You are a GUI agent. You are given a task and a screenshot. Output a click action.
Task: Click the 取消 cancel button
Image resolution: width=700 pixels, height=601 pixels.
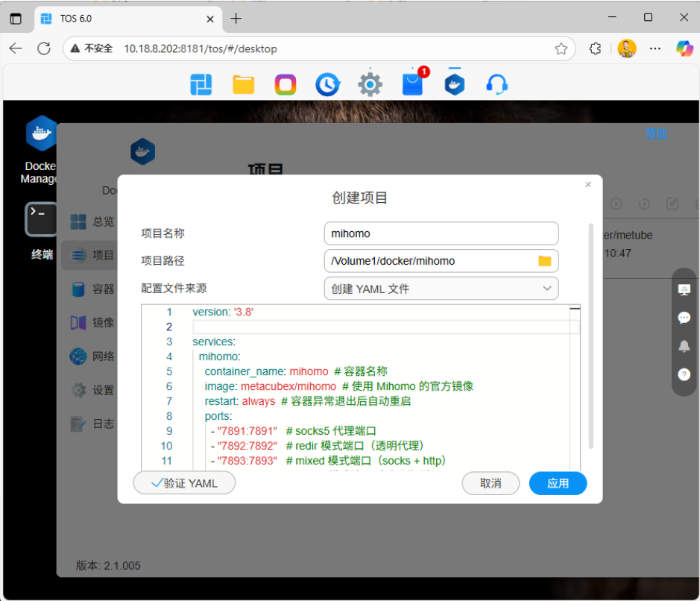491,483
